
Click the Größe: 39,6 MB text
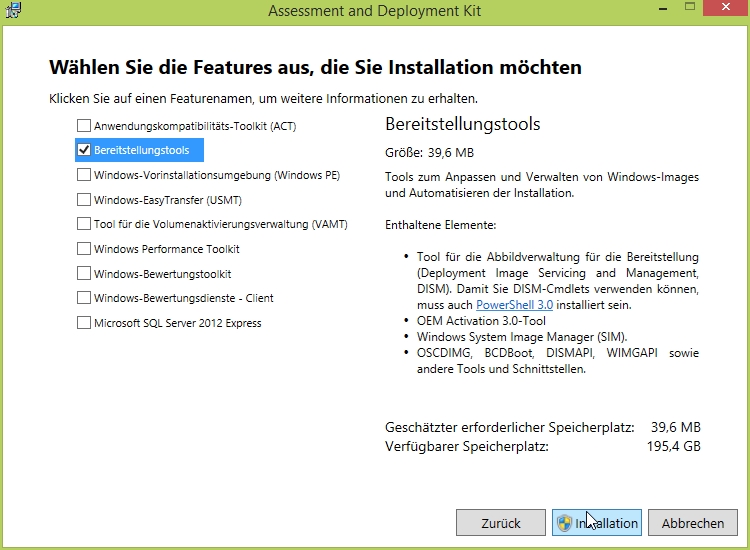pyautogui.click(x=429, y=153)
